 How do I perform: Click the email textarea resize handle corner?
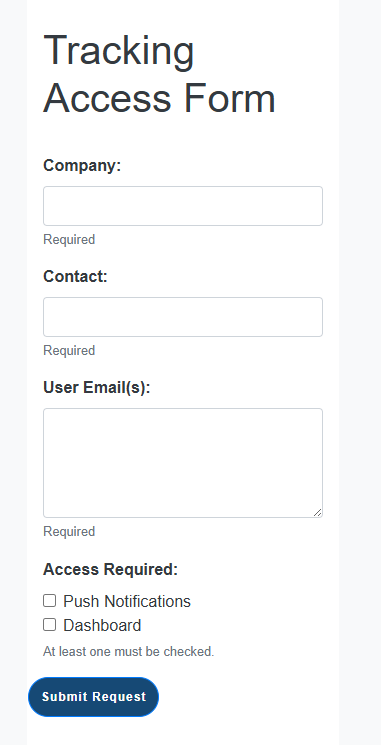coord(318,513)
